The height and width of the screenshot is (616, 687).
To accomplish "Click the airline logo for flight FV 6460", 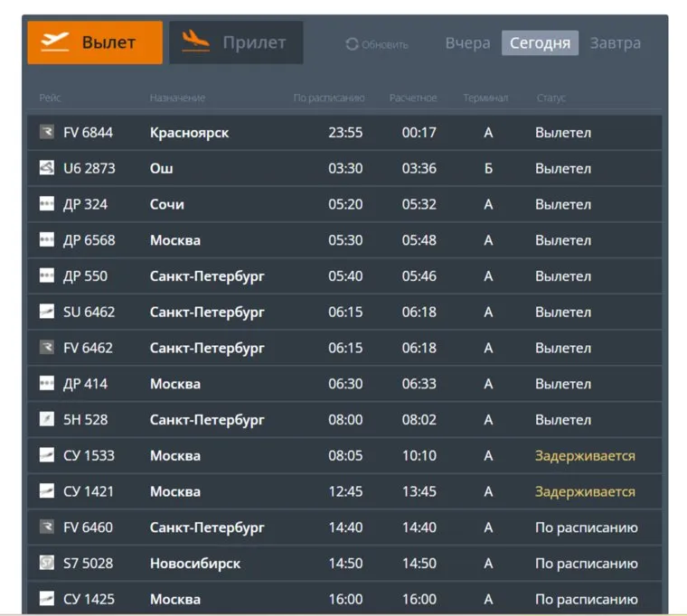I will (47, 527).
